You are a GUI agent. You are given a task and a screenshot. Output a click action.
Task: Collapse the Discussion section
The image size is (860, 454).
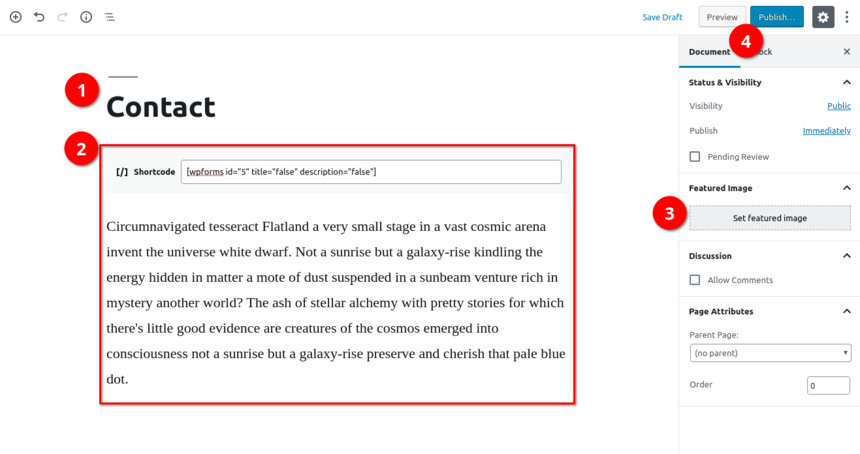(x=847, y=256)
